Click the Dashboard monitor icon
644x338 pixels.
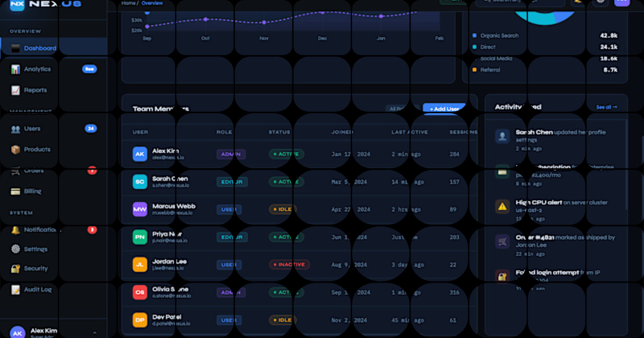[16, 48]
